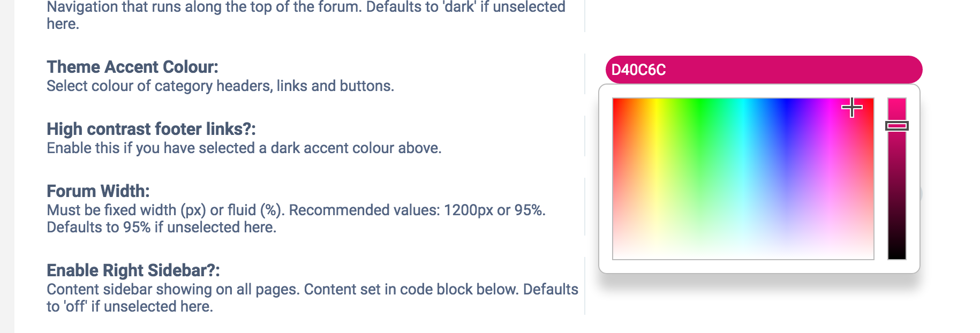Click the crosshair cursor in the colour picker
The height and width of the screenshot is (333, 980).
tap(851, 108)
